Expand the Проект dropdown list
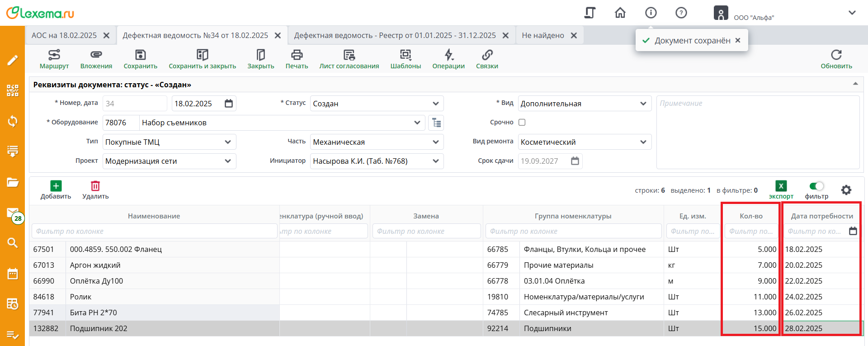This screenshot has height=346, width=868. (x=227, y=161)
